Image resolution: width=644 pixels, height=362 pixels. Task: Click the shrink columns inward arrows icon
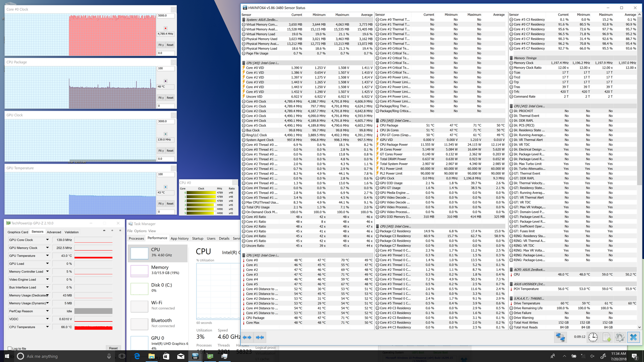[260, 338]
